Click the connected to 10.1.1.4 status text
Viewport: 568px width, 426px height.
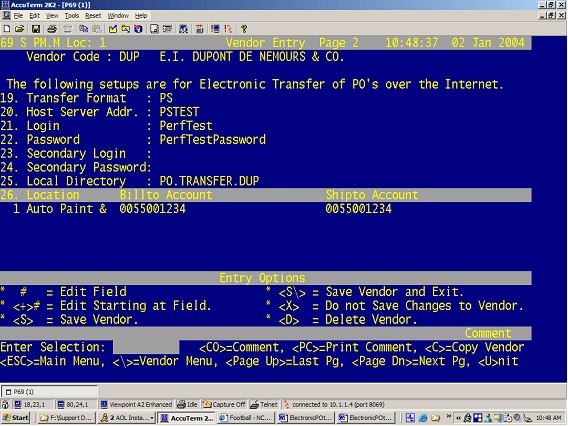point(338,405)
